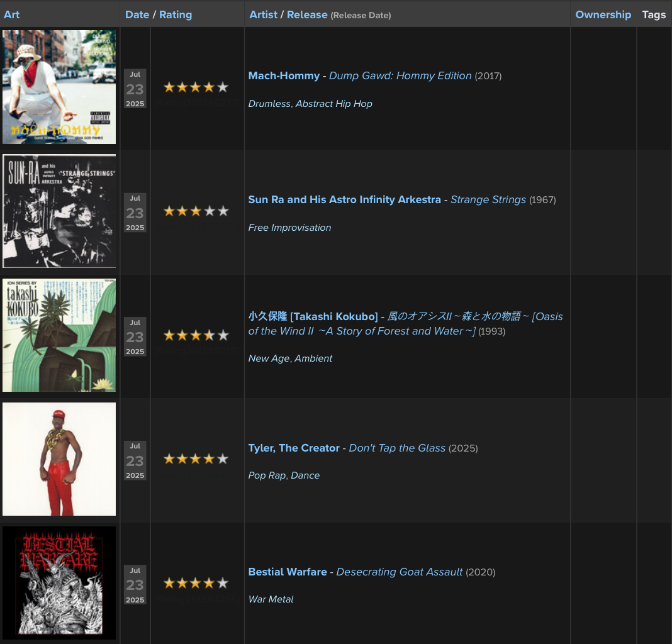This screenshot has height=644, width=672.
Task: Click the Tags column header
Action: point(654,14)
